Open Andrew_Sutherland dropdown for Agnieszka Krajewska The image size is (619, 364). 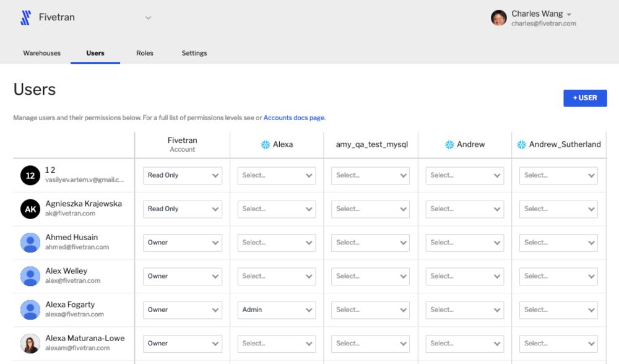pyautogui.click(x=558, y=209)
